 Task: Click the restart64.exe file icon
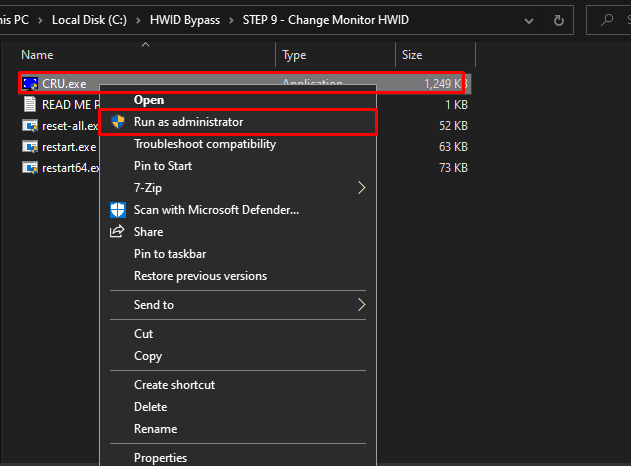tap(30, 168)
